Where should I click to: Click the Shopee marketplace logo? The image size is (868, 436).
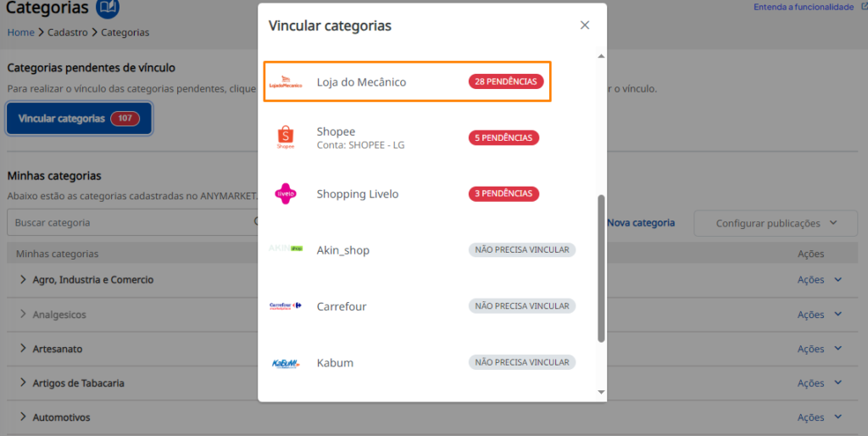click(286, 137)
